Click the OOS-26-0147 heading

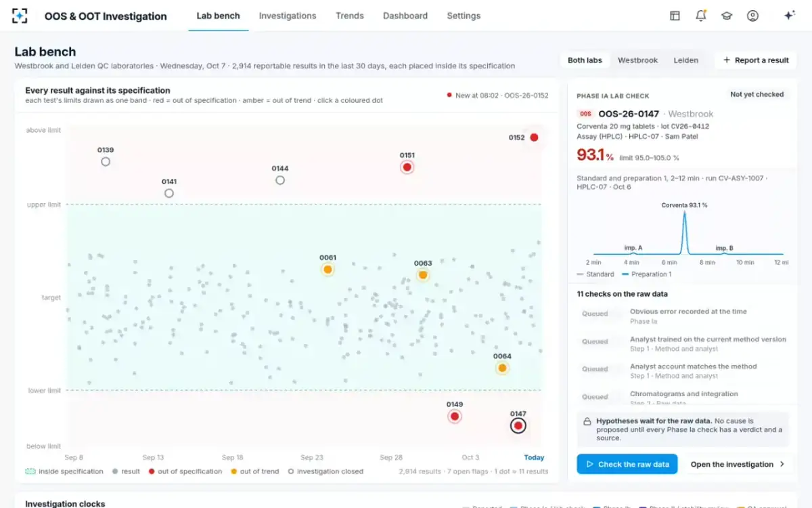click(x=629, y=114)
